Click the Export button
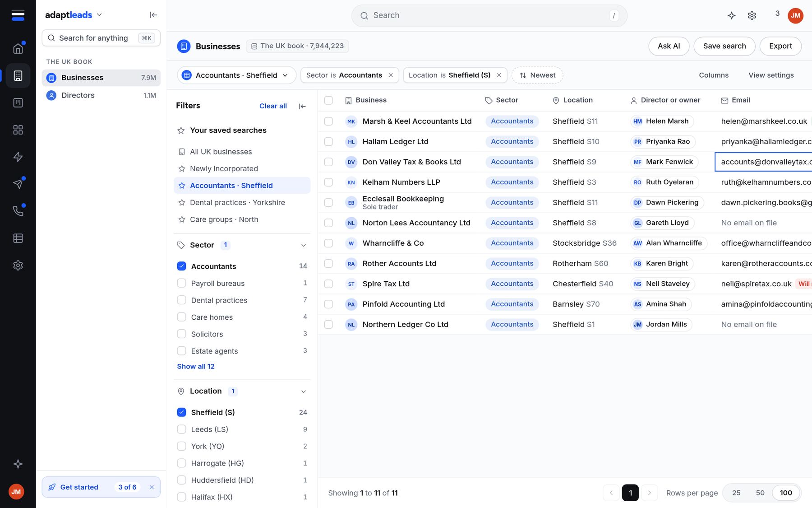 (x=780, y=46)
